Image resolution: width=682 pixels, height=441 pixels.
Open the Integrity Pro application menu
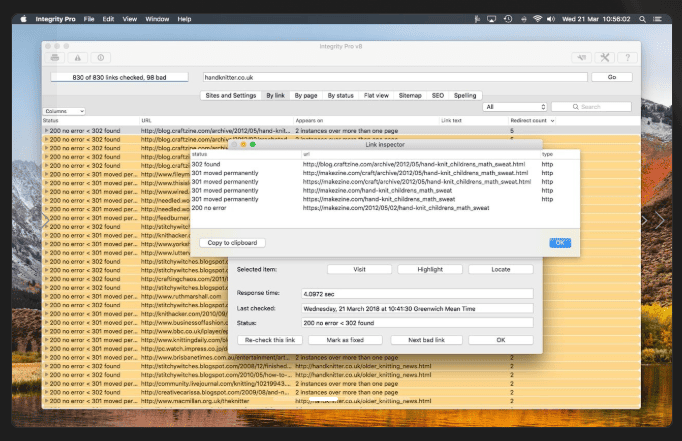click(55, 19)
